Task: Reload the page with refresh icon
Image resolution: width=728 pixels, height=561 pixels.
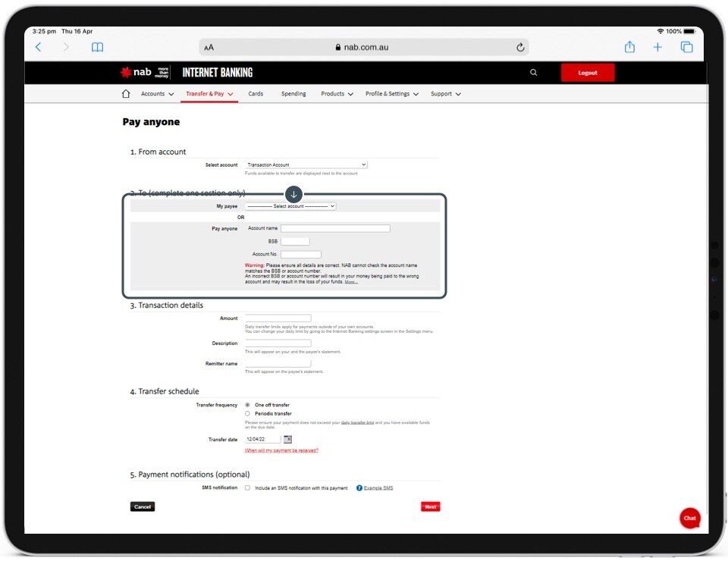Action: tap(520, 47)
